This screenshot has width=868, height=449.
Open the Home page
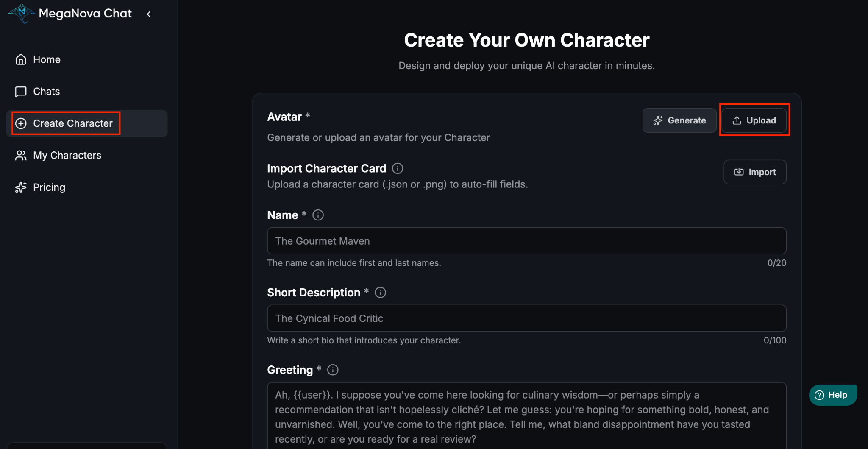click(x=47, y=59)
